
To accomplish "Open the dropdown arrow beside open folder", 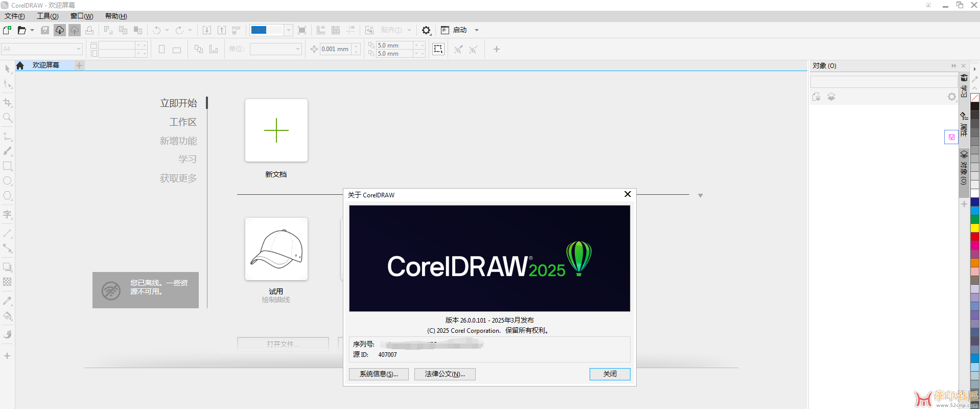I will 32,30.
